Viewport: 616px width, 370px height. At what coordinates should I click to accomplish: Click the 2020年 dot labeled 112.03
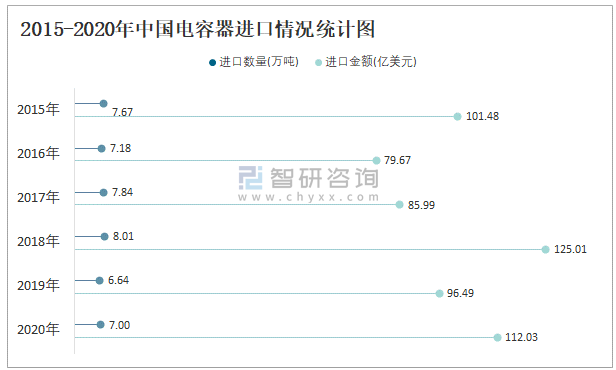[497, 337]
